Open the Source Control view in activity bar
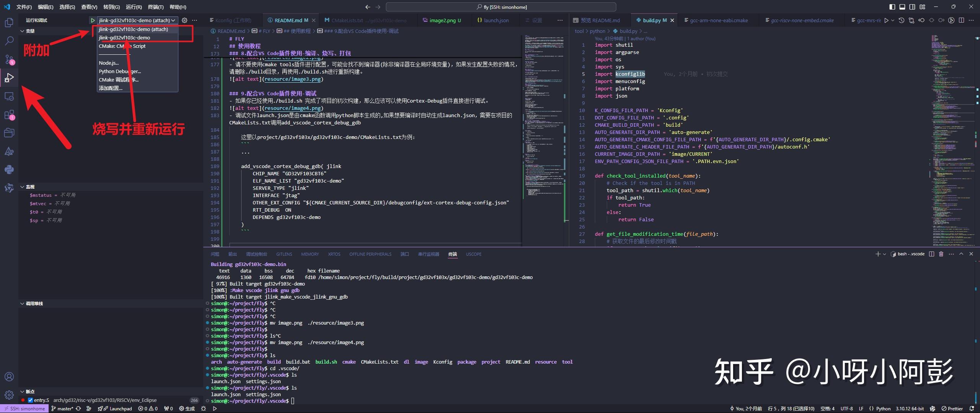Screen dimensions: 980x413 [8, 60]
